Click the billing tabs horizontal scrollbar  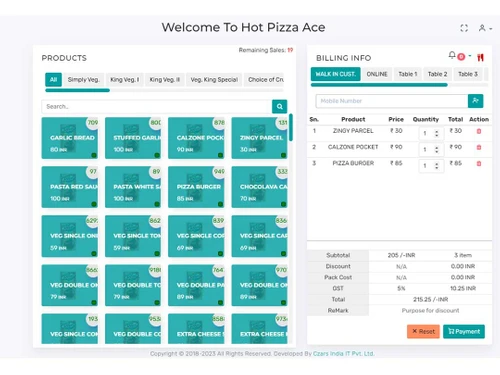pos(379,85)
